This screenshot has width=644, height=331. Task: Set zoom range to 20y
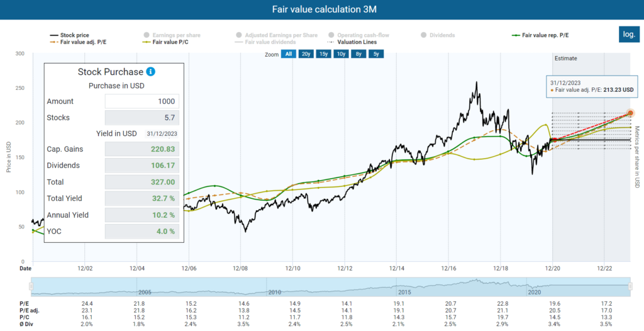[306, 54]
